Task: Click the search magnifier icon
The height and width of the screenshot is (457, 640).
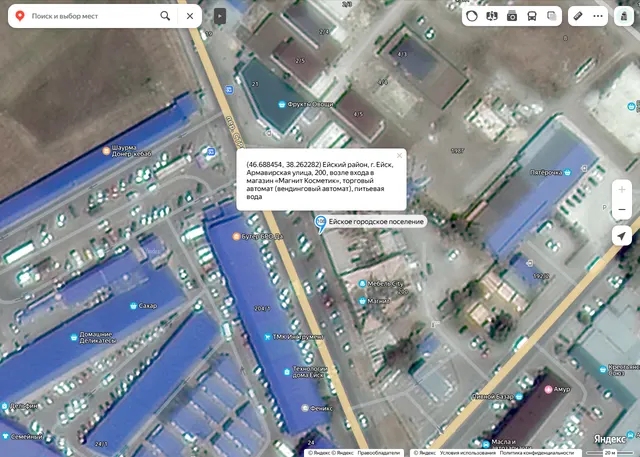Action: coord(165,16)
